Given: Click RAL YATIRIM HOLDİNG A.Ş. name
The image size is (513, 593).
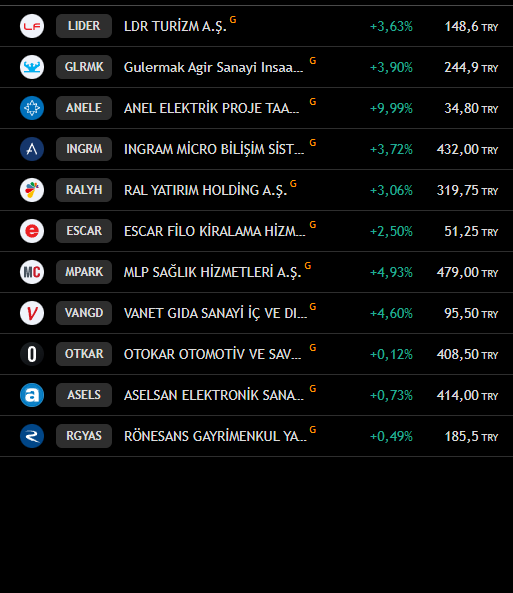Looking at the screenshot, I should click(205, 190).
